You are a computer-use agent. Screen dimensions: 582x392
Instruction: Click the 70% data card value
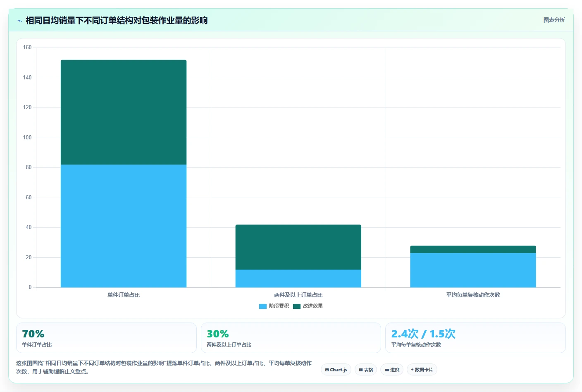pyautogui.click(x=33, y=334)
